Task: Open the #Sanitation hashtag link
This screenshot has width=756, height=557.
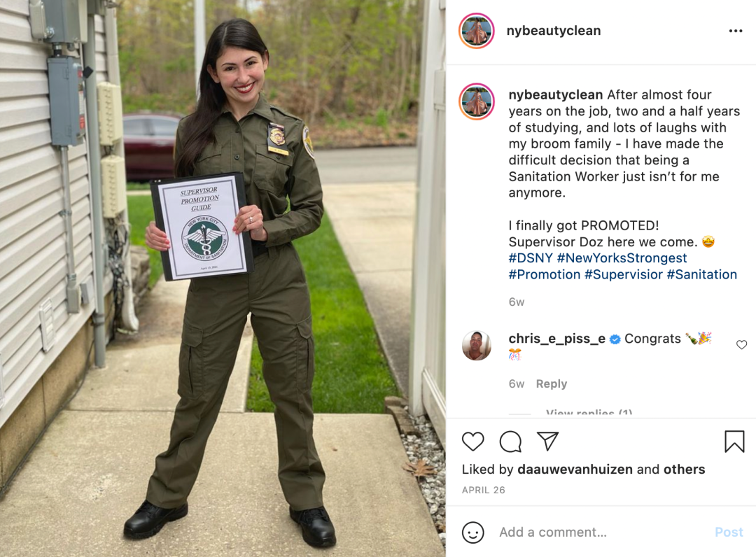Action: pos(701,274)
